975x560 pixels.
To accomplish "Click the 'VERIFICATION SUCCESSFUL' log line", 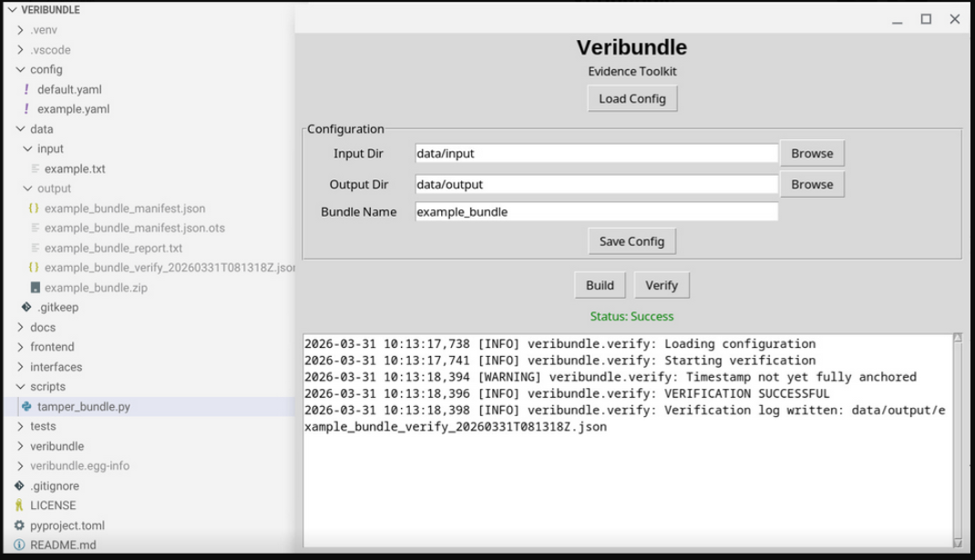I will 567,393.
